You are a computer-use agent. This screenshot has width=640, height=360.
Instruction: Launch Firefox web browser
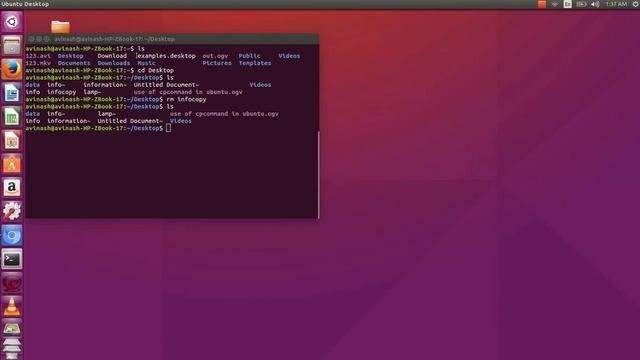(x=11, y=69)
